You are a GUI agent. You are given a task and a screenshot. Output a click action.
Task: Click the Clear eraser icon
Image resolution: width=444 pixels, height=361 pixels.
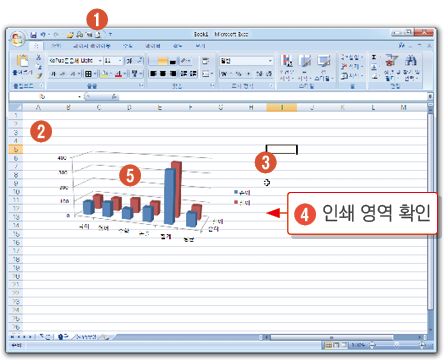point(375,76)
